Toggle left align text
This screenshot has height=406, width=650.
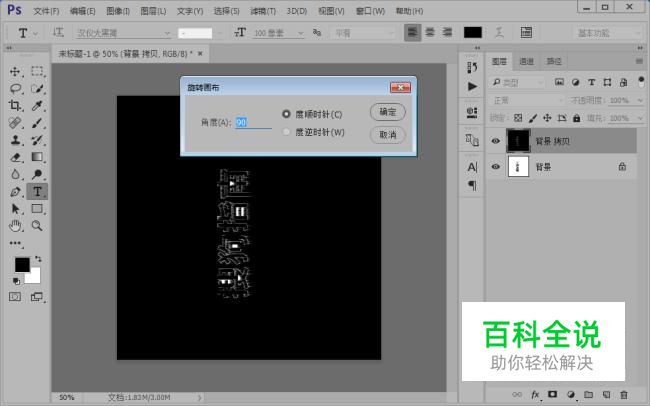click(412, 32)
